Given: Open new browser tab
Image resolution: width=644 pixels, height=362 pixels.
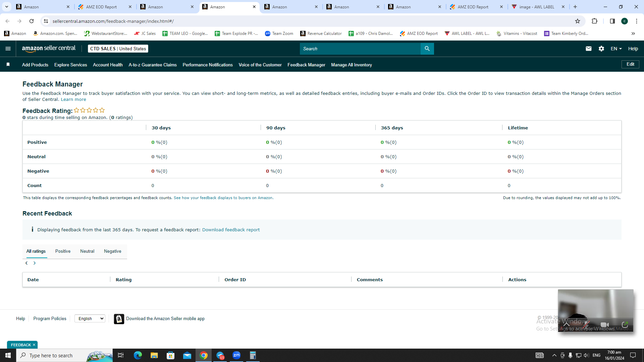Looking at the screenshot, I should pos(575,7).
